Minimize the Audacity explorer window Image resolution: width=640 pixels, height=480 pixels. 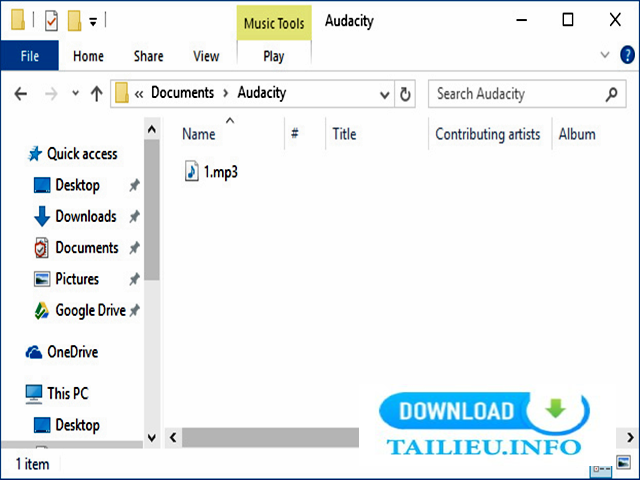pyautogui.click(x=522, y=20)
